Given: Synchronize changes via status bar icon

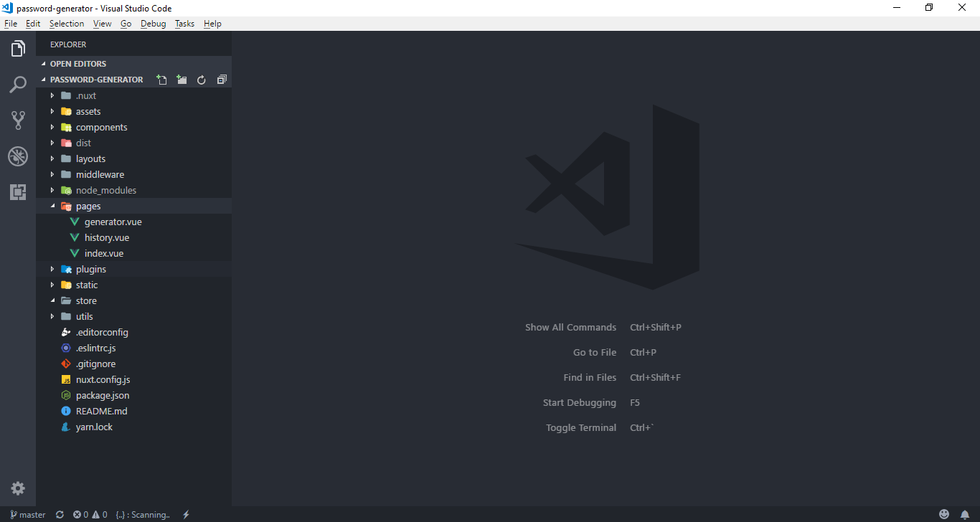Looking at the screenshot, I should click(60, 515).
